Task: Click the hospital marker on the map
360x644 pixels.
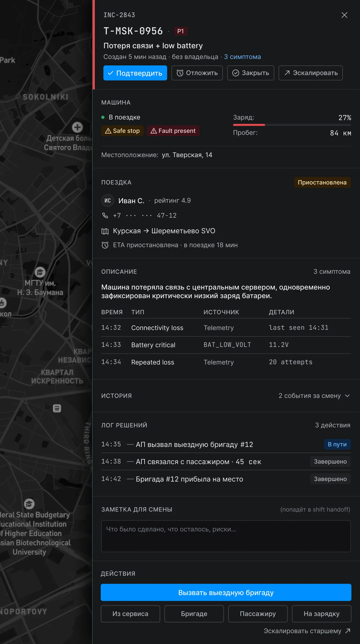Action: pos(77,127)
